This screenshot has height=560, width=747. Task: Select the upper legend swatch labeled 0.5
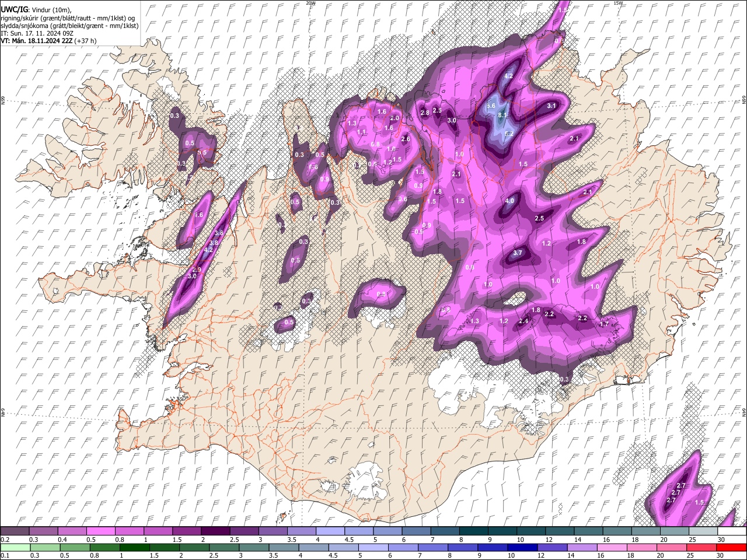(100, 531)
